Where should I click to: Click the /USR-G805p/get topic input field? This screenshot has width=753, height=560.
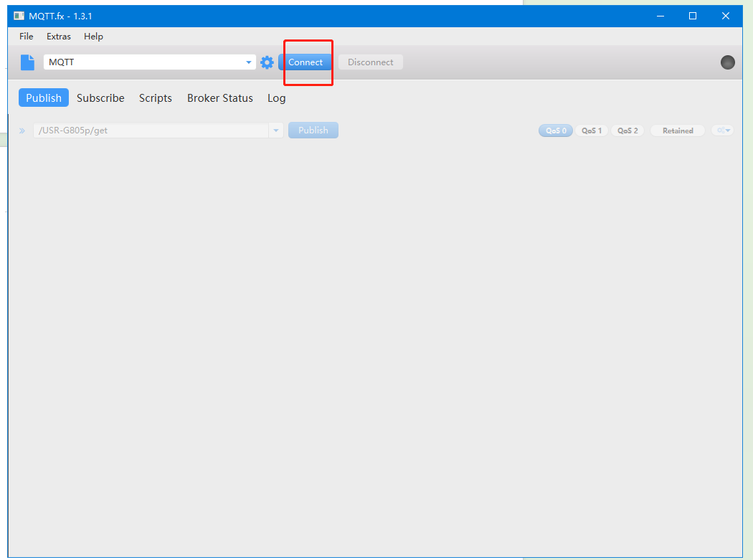pos(151,130)
